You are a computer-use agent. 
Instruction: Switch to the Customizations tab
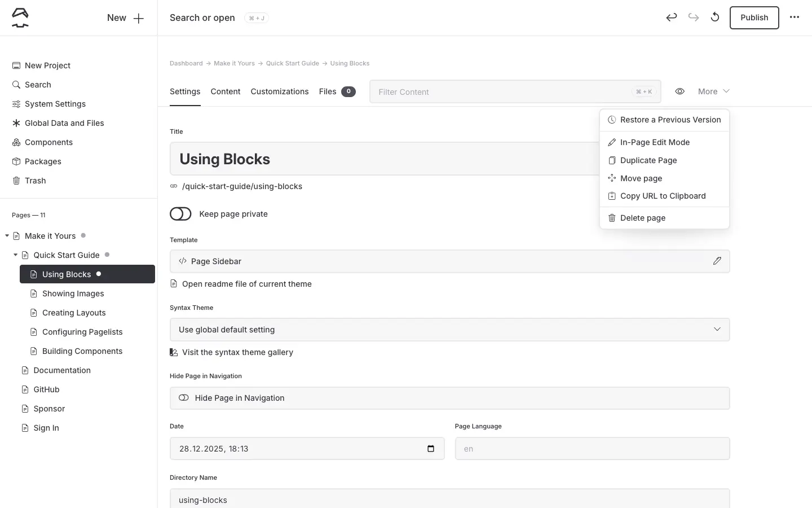coord(280,91)
